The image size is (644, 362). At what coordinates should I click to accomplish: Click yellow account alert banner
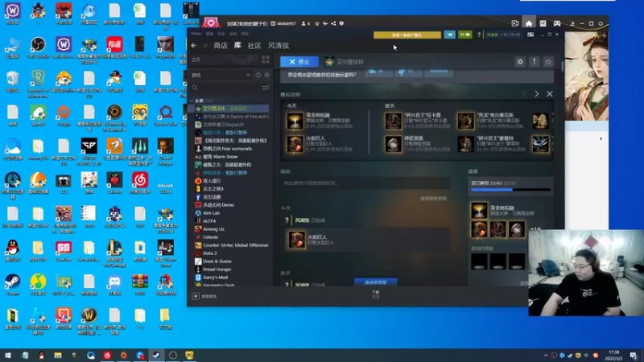tap(407, 35)
